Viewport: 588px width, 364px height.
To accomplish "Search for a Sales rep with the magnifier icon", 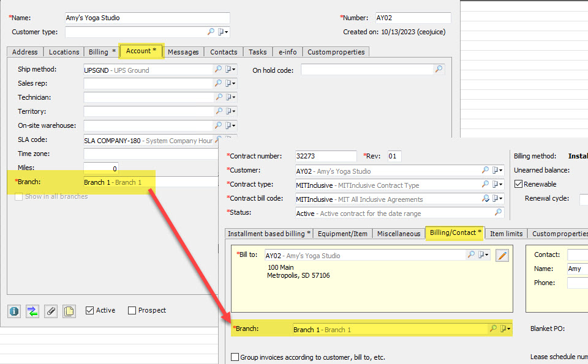I will [x=218, y=83].
